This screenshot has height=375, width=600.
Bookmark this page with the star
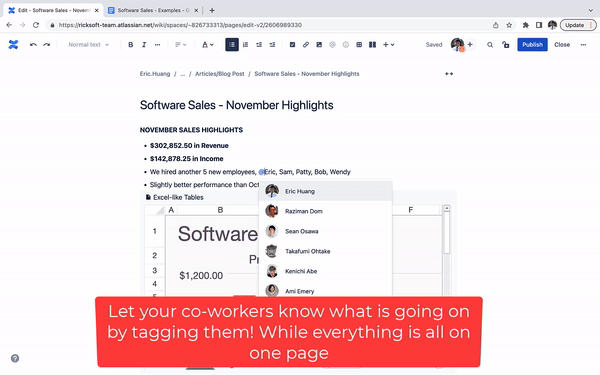509,25
